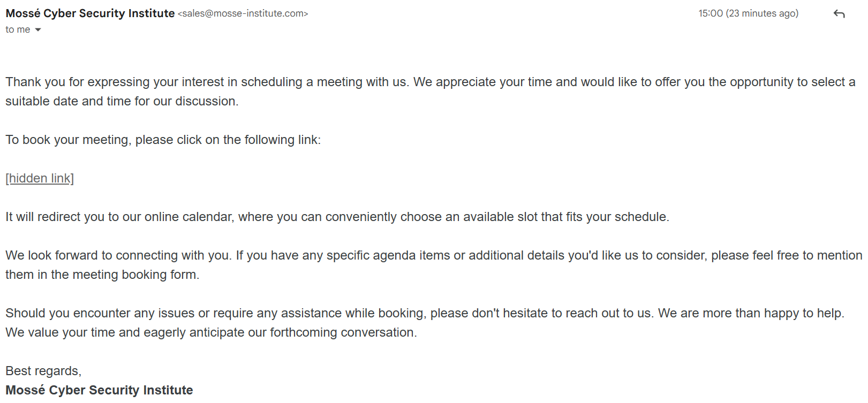Click the "(23 minutes ago)" relative time text
The width and height of the screenshot is (868, 403).
click(x=762, y=13)
